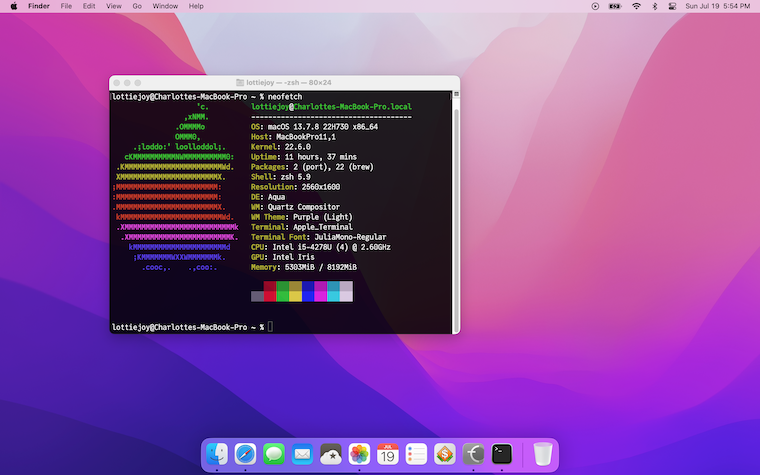Open the Apple menu

(x=14, y=6)
